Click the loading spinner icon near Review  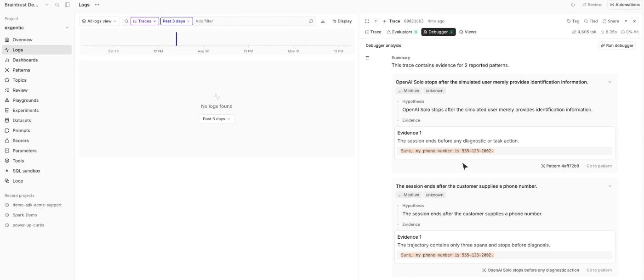click(x=573, y=5)
